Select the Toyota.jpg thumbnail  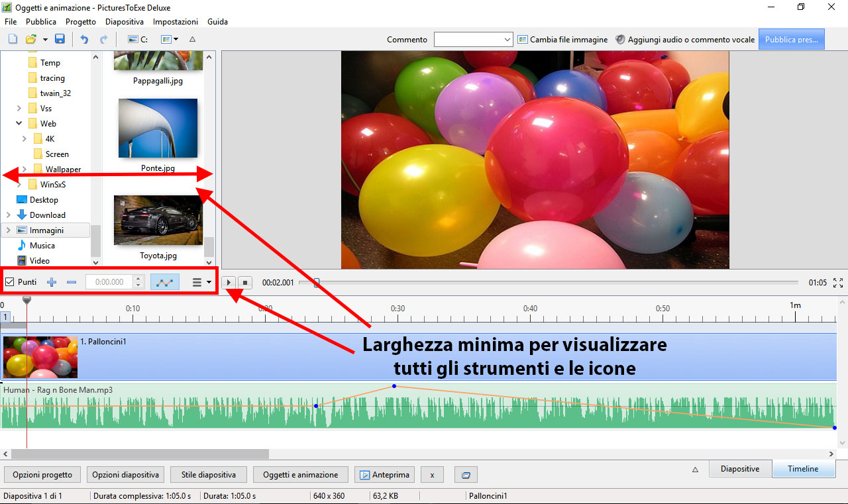tap(158, 220)
